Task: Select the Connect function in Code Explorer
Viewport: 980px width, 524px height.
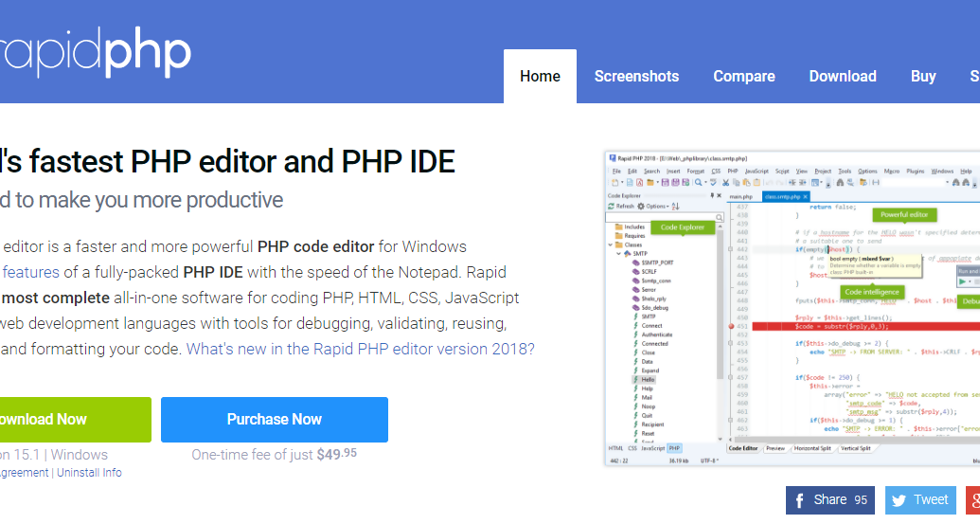Action: [651, 326]
